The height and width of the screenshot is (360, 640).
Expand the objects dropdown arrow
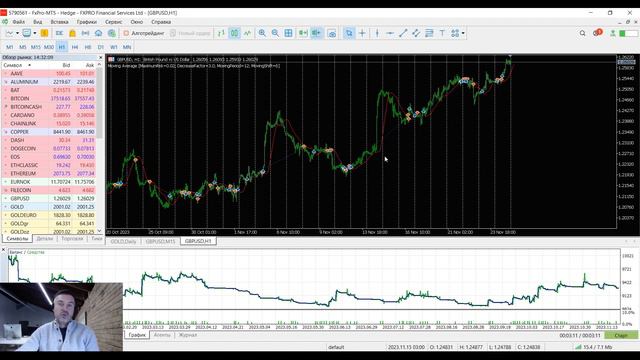tap(463, 33)
